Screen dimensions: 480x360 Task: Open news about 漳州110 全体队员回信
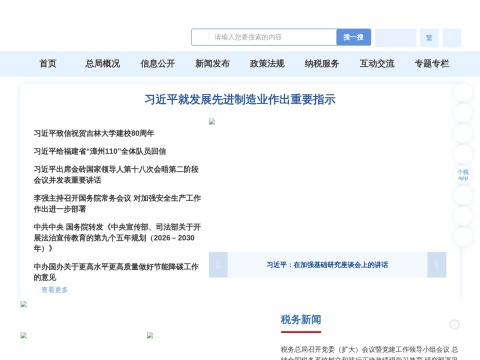pos(100,151)
